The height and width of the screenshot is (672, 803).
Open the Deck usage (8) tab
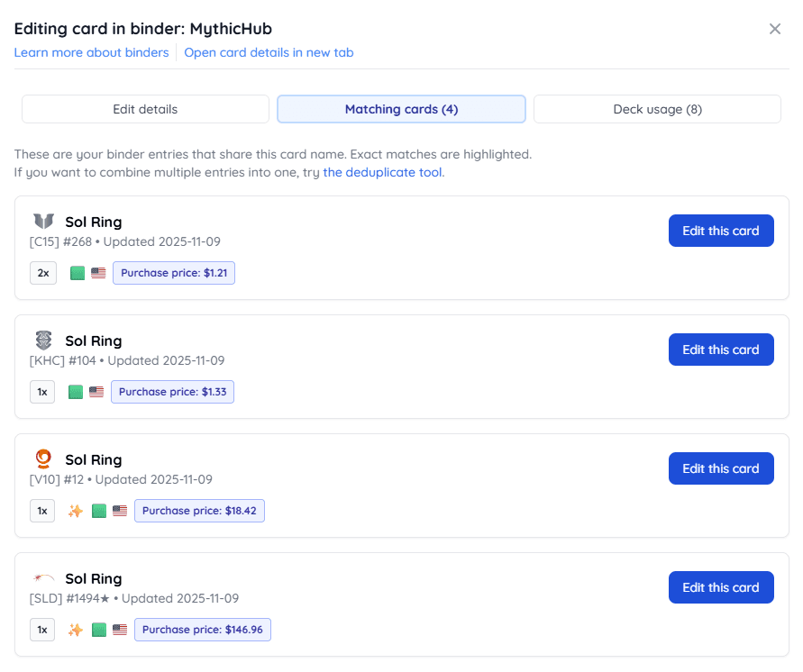[x=657, y=109]
